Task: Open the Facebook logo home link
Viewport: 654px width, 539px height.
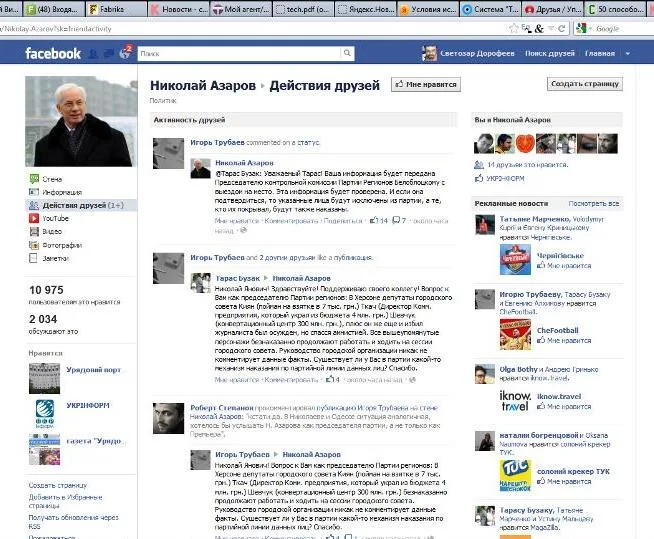Action: point(53,53)
